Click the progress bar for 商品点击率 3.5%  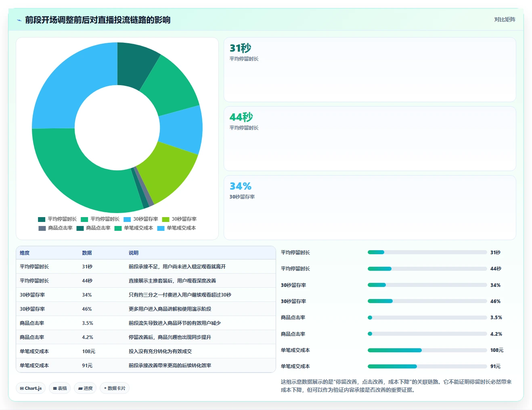[427, 318]
